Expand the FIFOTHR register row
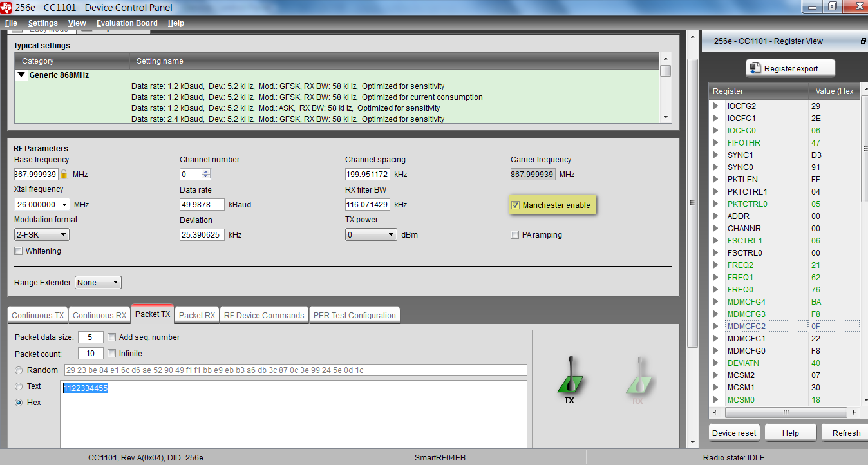 715,143
